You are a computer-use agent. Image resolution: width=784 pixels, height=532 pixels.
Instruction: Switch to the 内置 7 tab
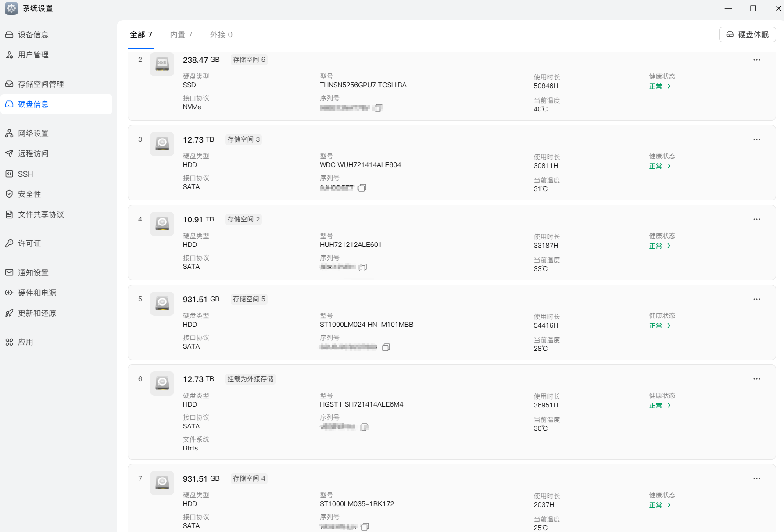pyautogui.click(x=181, y=35)
